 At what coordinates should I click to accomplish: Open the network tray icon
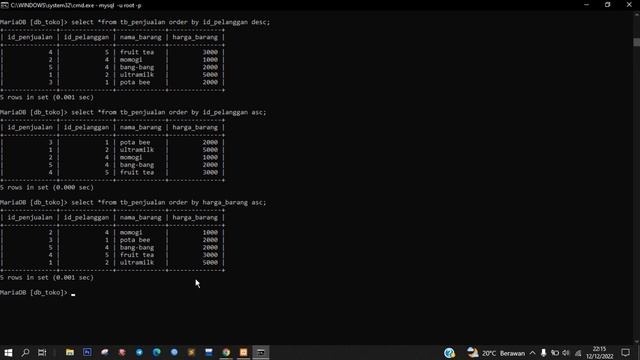(578, 353)
